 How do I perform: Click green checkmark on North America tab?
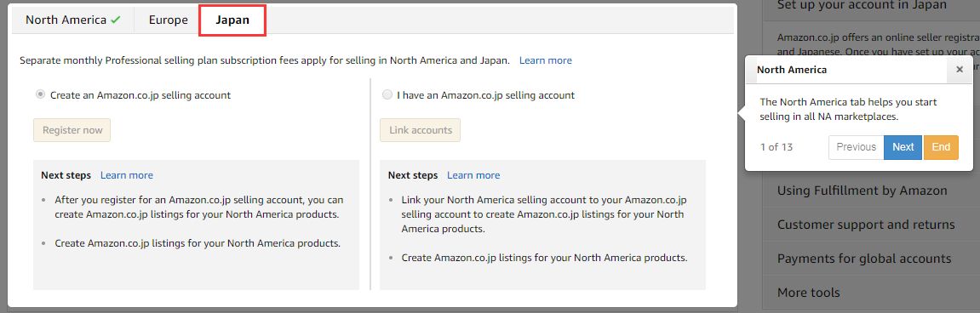pyautogui.click(x=115, y=20)
